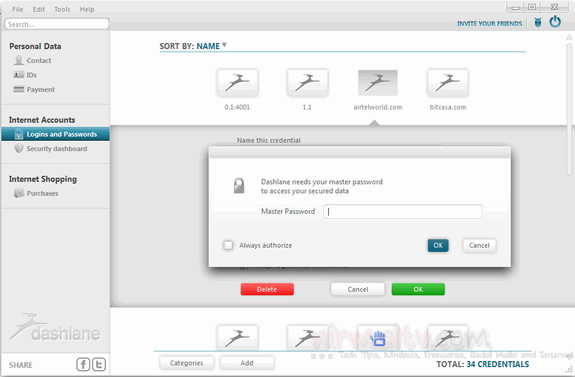575x377 pixels.
Task: Click the lock icon in the dialog
Action: (239, 186)
